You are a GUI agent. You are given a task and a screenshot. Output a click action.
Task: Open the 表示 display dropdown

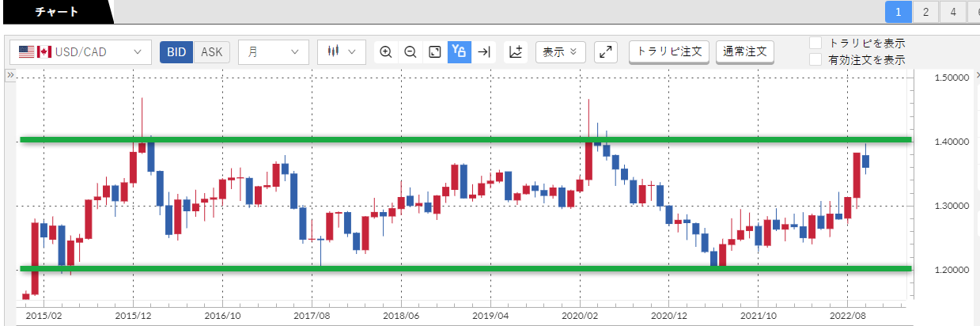tap(561, 52)
